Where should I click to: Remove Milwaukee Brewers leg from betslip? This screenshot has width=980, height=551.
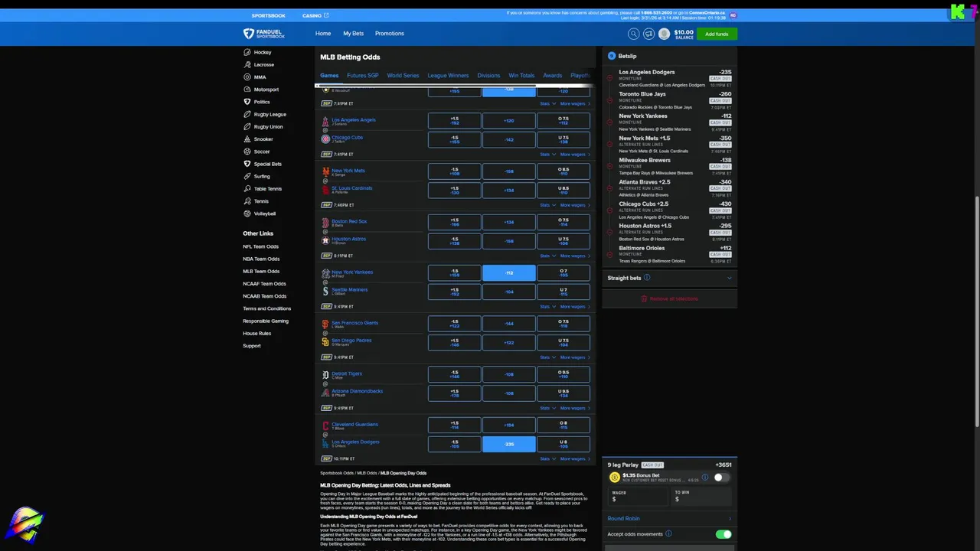pos(610,166)
